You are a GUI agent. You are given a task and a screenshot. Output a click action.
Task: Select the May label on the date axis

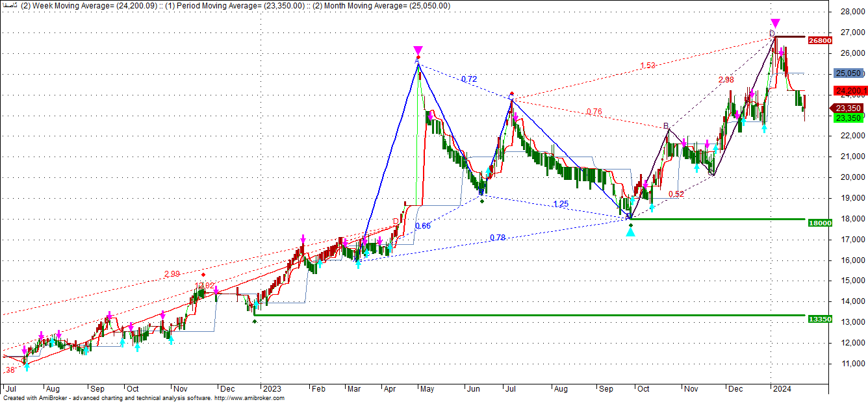click(x=427, y=388)
